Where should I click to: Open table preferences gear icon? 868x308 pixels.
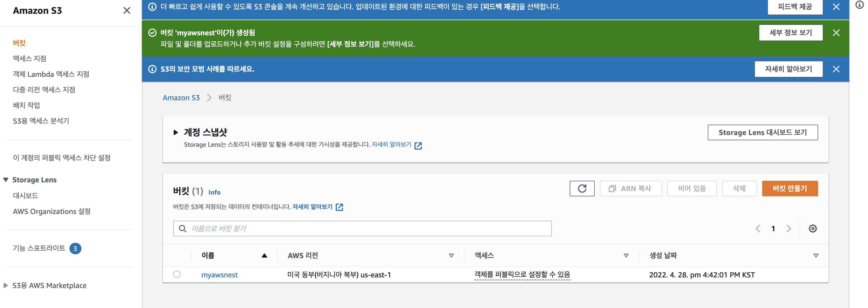[x=812, y=229]
